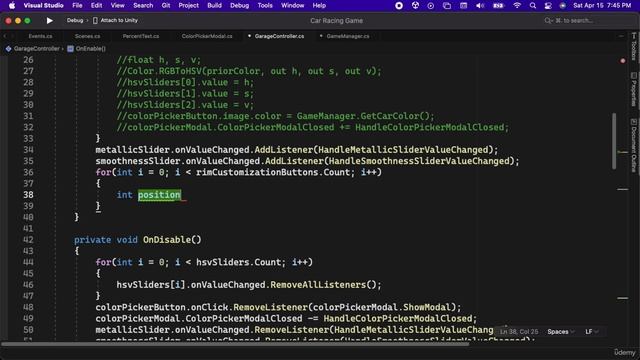The image size is (640, 360).
Task: Open the Build menu
Action: (214, 5)
